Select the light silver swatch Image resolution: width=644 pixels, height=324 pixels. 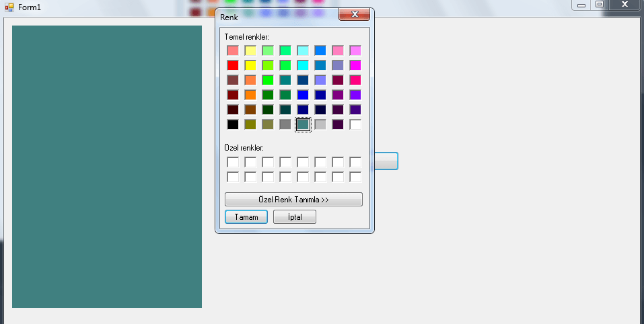coord(320,124)
